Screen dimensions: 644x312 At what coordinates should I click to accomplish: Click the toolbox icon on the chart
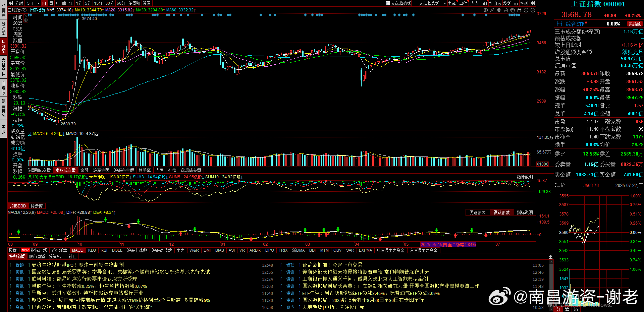tap(506, 10)
